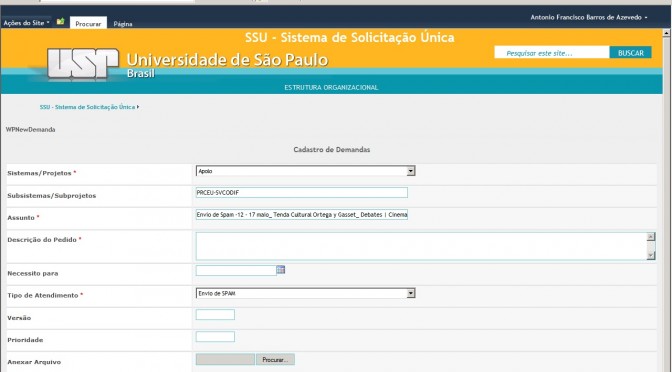Expand the Sistemas/Projetos dropdown
Image resolution: width=672 pixels, height=372 pixels.
pos(411,171)
